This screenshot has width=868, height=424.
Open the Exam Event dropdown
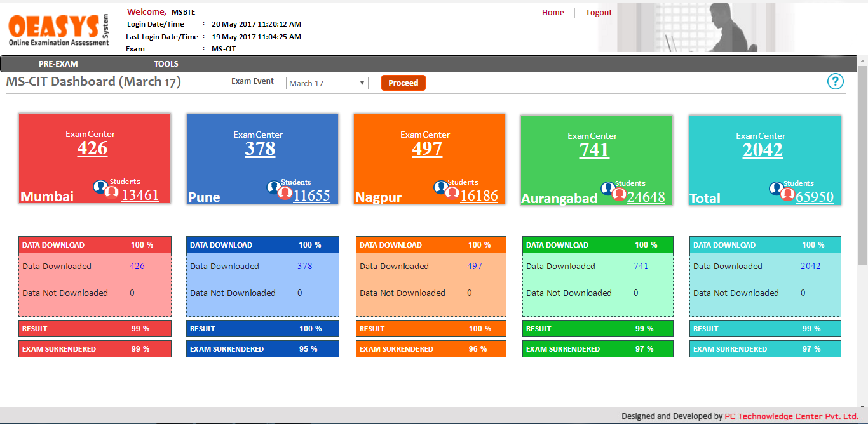pos(327,83)
